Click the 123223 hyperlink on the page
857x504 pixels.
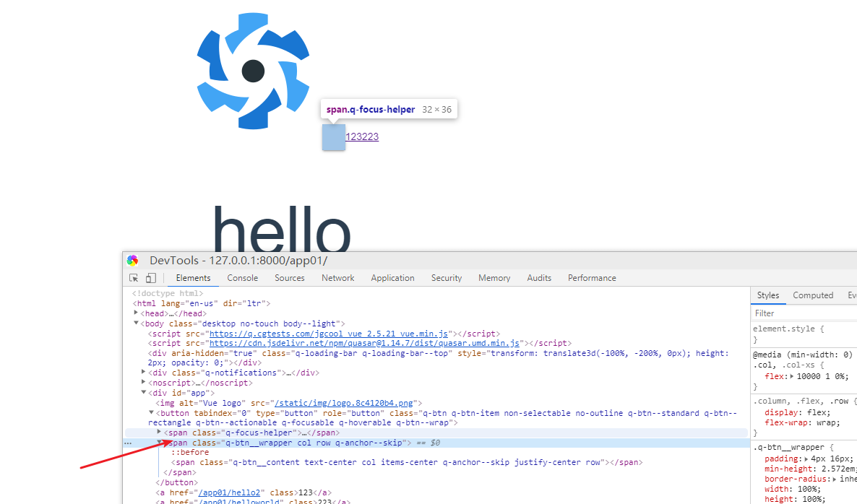click(362, 136)
